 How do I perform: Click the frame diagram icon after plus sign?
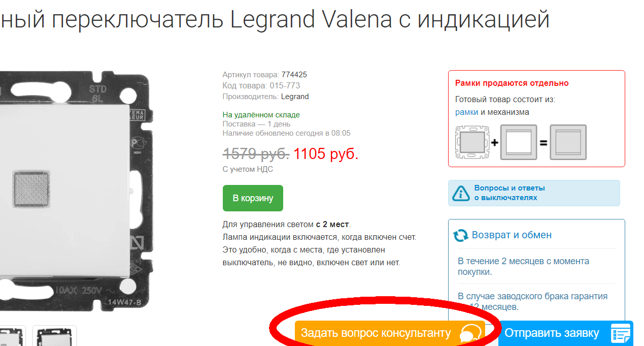519,143
